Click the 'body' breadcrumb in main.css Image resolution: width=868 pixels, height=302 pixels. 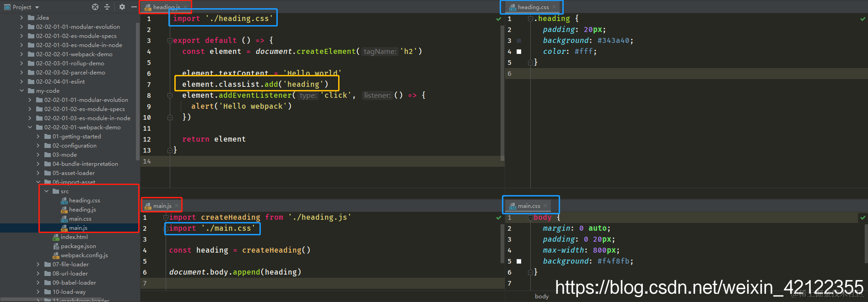coord(542,296)
